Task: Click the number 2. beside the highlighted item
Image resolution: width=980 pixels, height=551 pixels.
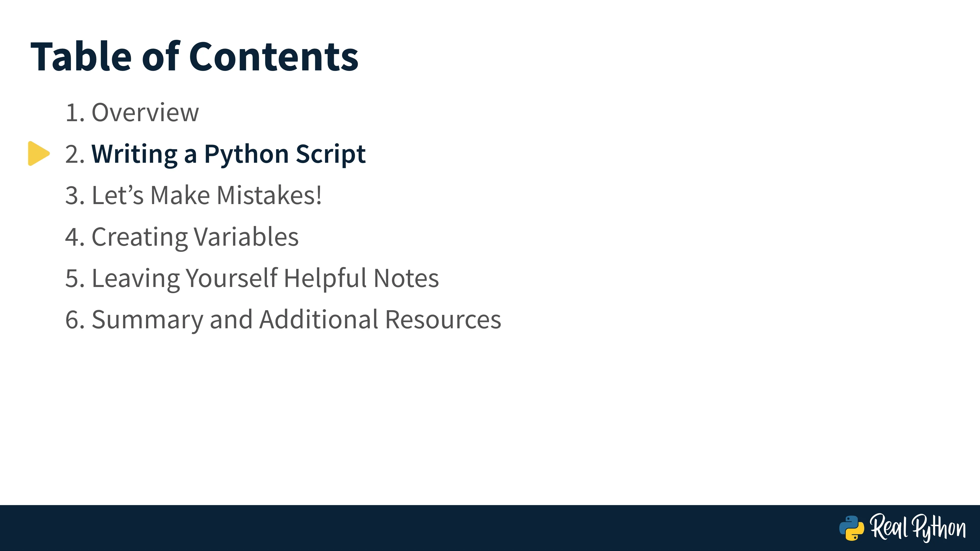Action: pos(75,154)
